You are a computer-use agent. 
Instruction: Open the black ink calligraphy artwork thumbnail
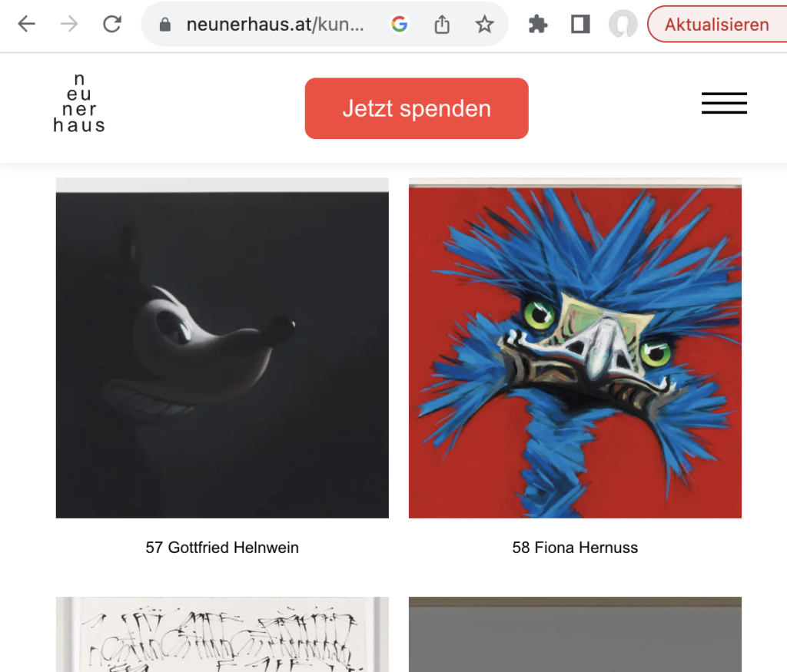click(222, 634)
